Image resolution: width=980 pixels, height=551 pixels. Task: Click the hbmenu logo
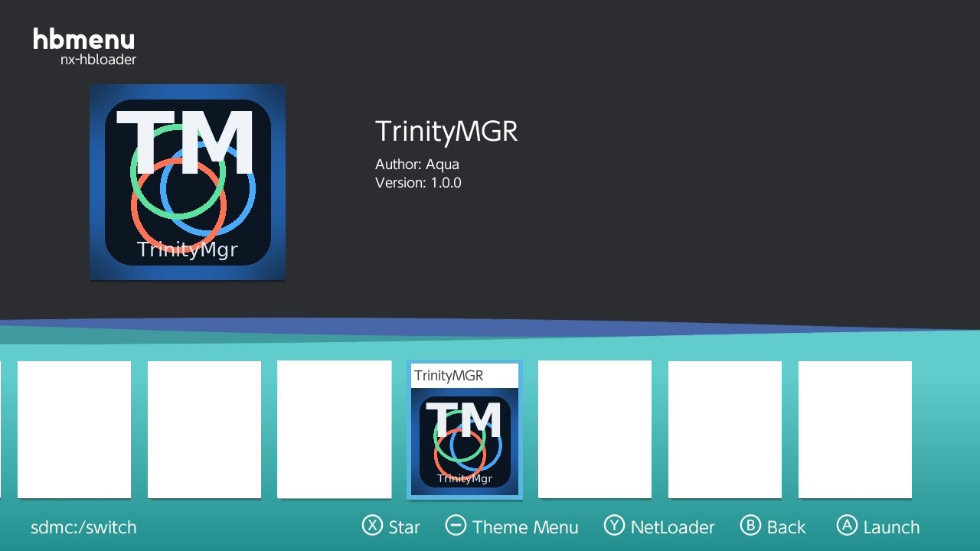(x=84, y=40)
